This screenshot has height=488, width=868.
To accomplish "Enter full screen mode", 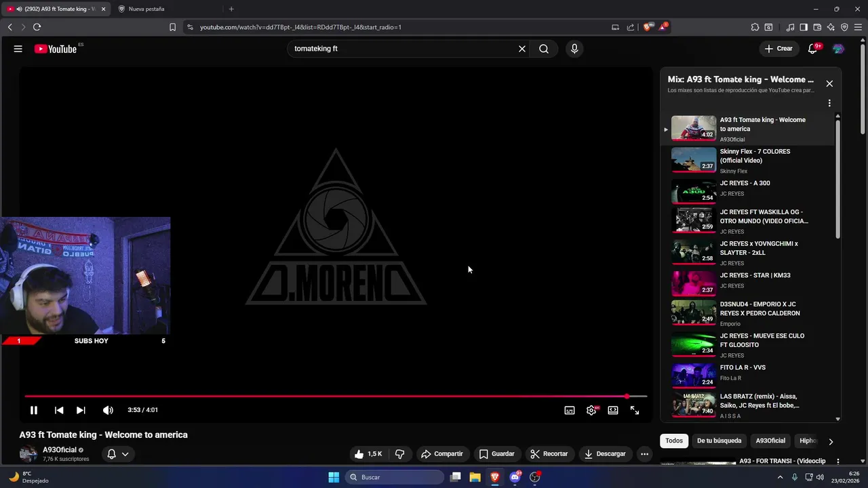I will (x=635, y=410).
